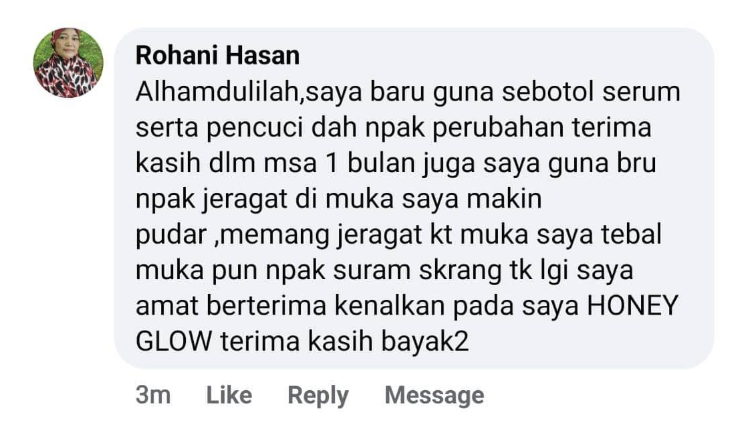Click the word Alhamdulilah in the comment
The height and width of the screenshot is (436, 748).
point(218,92)
